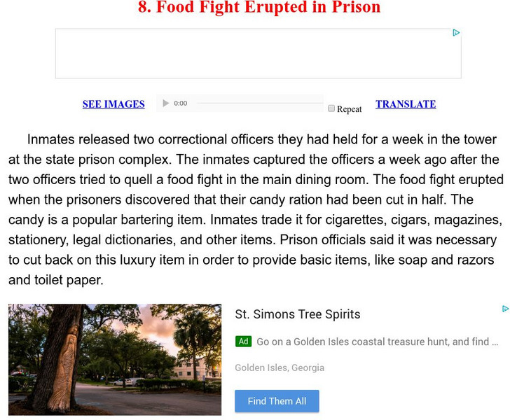Click the audio progress slider track
The width and height of the screenshot is (510, 420).
258,104
